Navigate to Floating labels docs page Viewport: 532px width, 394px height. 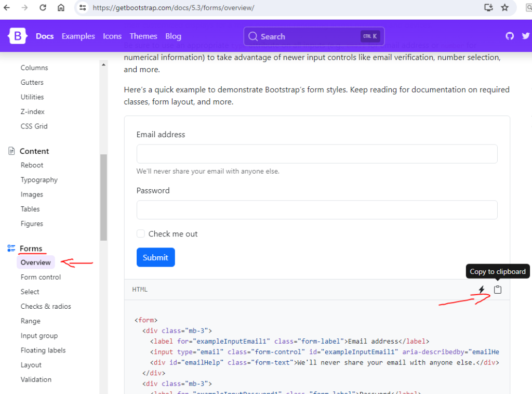point(43,350)
